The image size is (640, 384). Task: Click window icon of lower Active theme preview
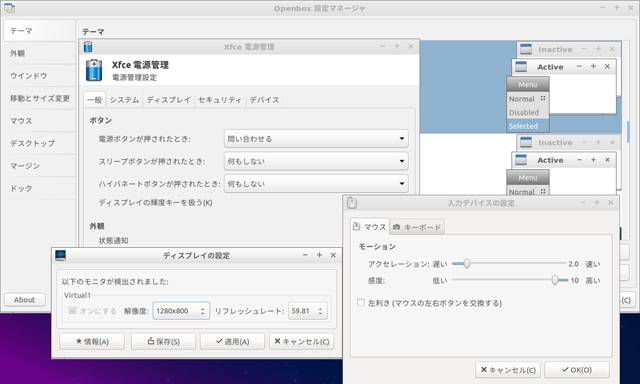pyautogui.click(x=521, y=160)
